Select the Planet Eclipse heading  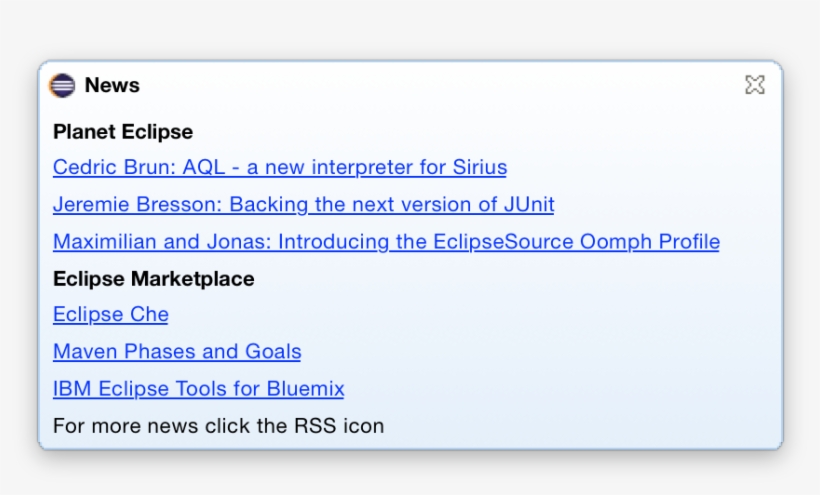(123, 132)
